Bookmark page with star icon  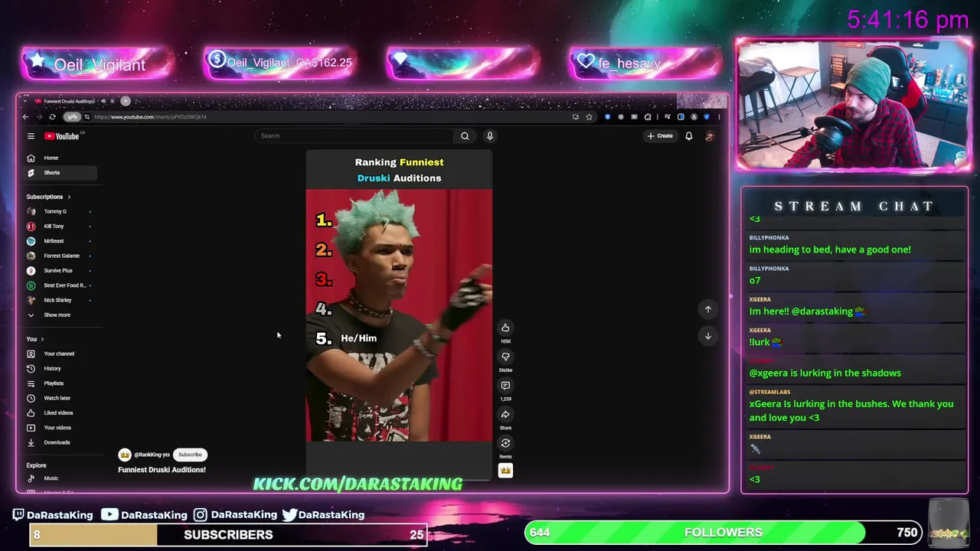(x=589, y=117)
